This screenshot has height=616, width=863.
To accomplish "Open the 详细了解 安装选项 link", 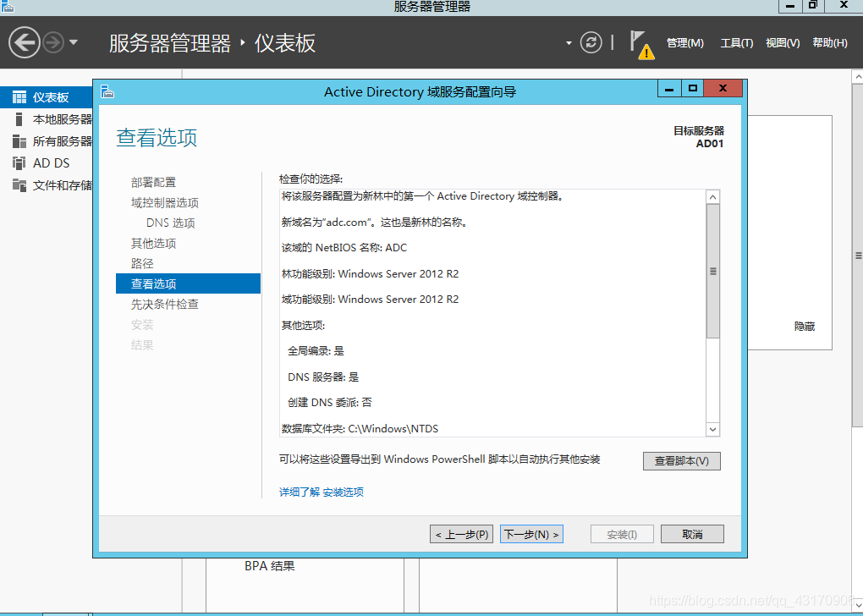I will 322,492.
